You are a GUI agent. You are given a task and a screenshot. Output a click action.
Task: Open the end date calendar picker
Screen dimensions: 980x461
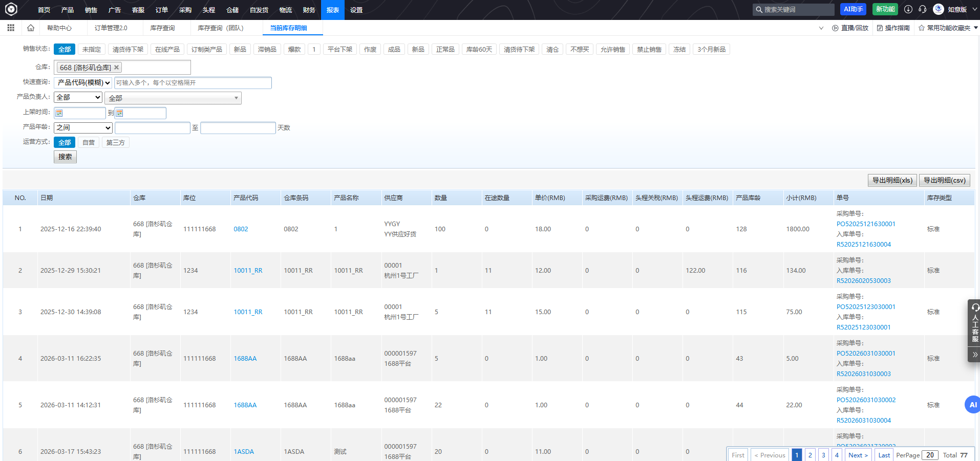click(120, 113)
